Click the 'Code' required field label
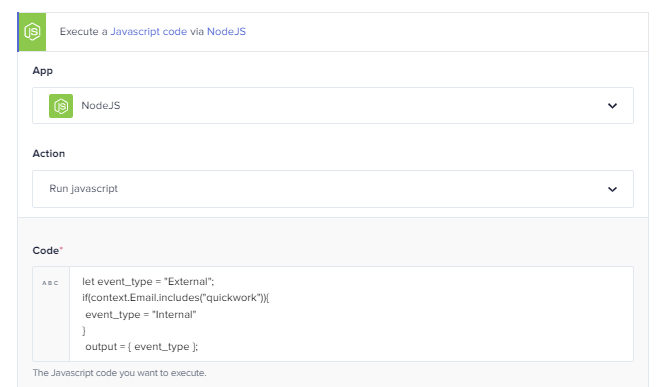 [47, 250]
